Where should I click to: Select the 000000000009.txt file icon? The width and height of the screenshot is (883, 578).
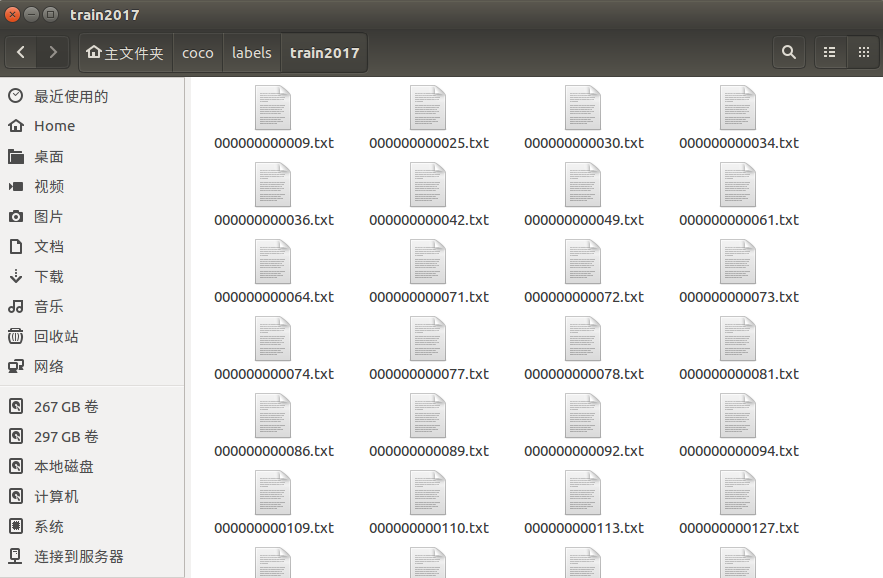[273, 108]
